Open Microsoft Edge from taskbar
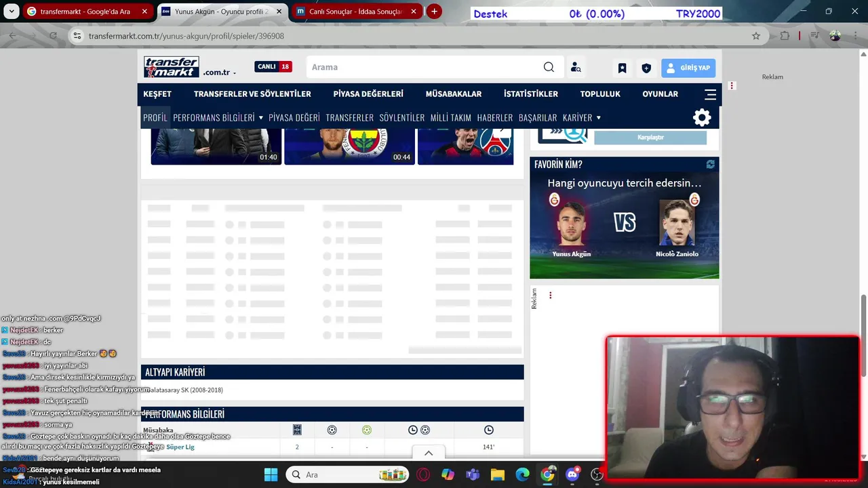 (522, 474)
